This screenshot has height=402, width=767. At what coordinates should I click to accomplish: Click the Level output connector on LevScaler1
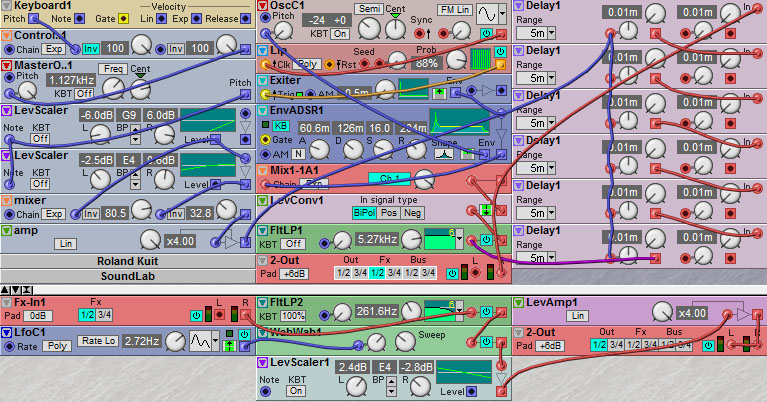pos(472,391)
